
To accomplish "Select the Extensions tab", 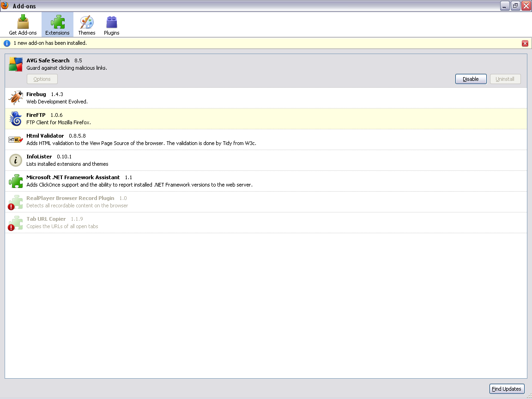I will tap(57, 25).
